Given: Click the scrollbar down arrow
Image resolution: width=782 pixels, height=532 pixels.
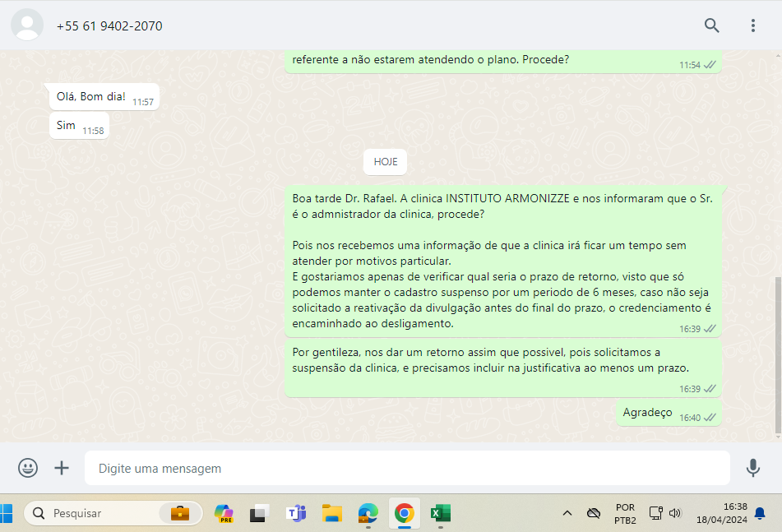Looking at the screenshot, I should click(778, 437).
